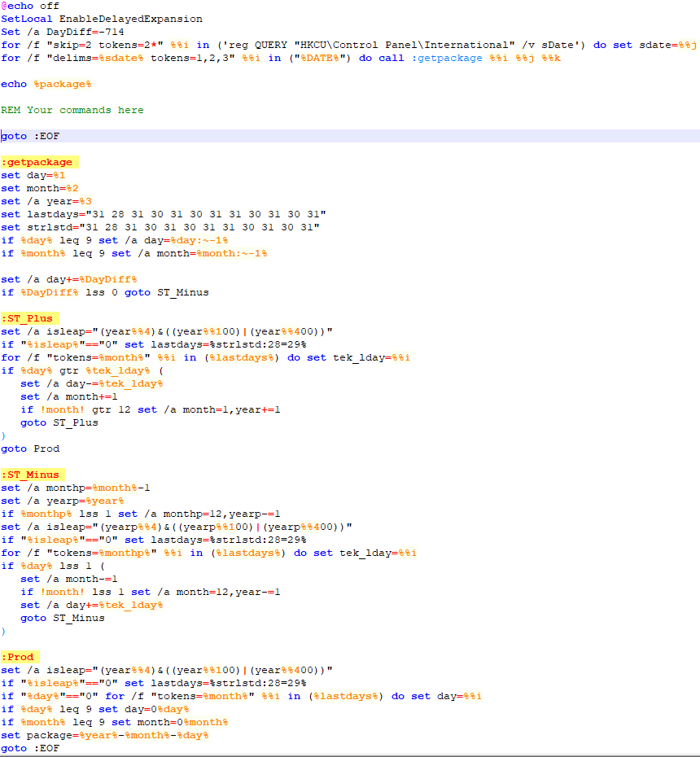Screen dimensions: 700x757
Task: Click the 'Set /a DayDiff=-714' line
Action: (63, 32)
